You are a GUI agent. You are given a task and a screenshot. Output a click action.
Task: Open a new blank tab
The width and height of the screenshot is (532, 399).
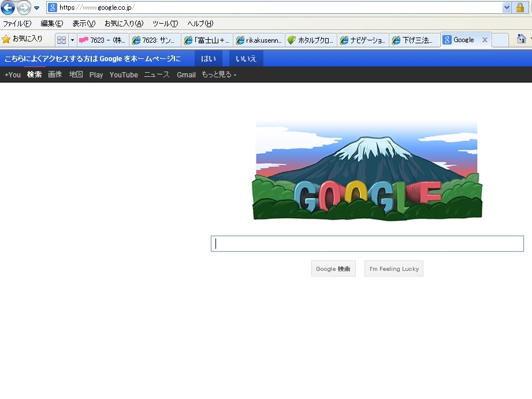coord(500,40)
